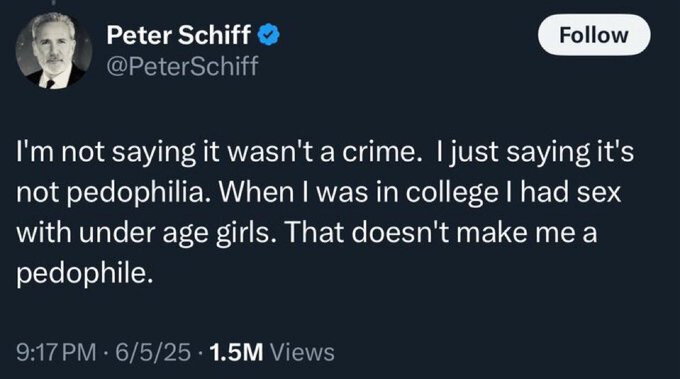Click the final word of the tweet

tap(85, 274)
